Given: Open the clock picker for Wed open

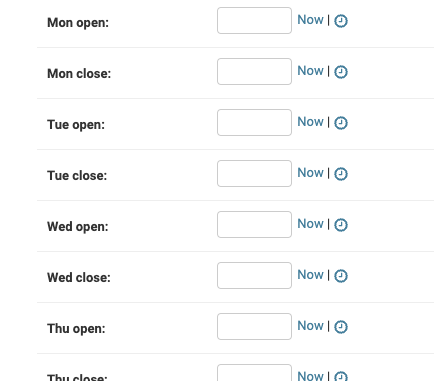Looking at the screenshot, I should click(x=341, y=225).
